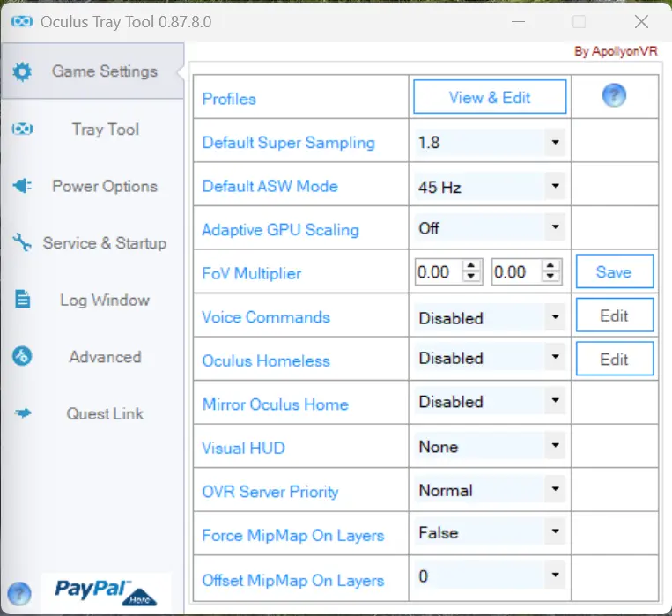672x616 pixels.
Task: Click the Profiles label
Action: (229, 99)
